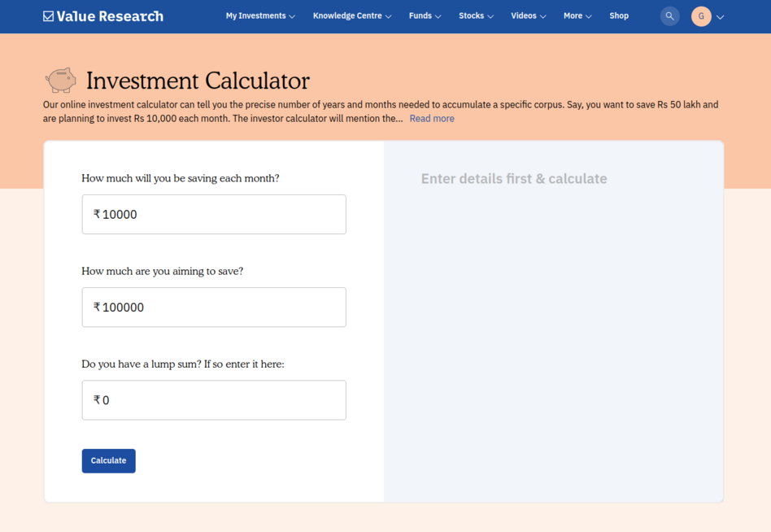Viewport: 771px width, 532px height.
Task: Click the monthly savings amount field
Action: (213, 214)
